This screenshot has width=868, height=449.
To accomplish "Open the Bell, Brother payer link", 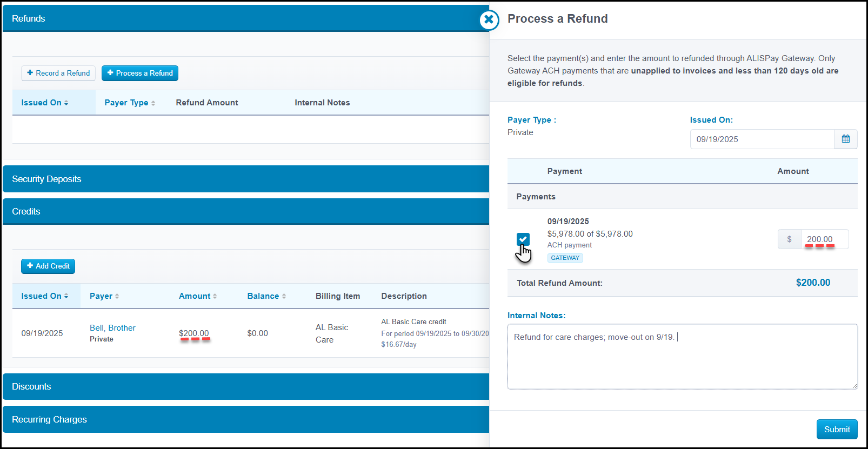I will click(x=112, y=328).
